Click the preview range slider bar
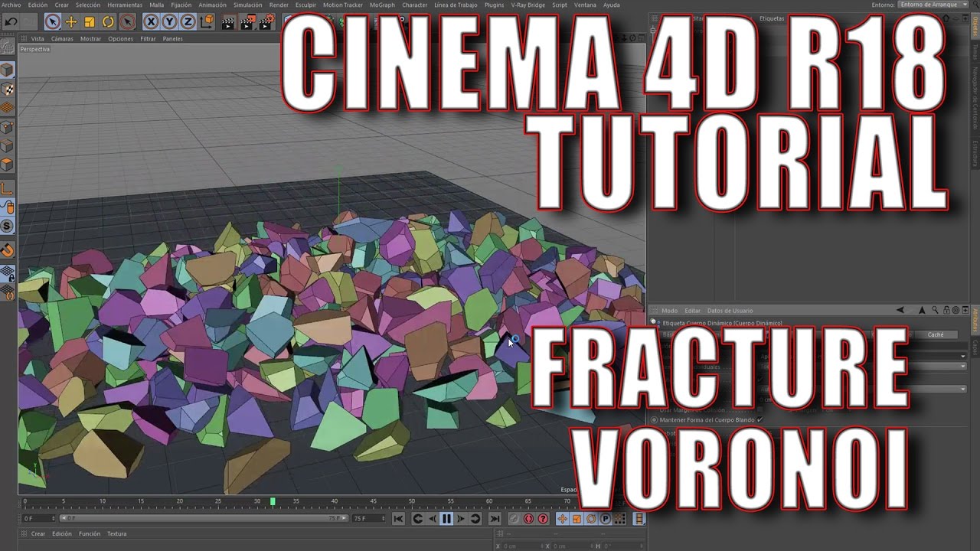980x551 pixels. tap(204, 519)
